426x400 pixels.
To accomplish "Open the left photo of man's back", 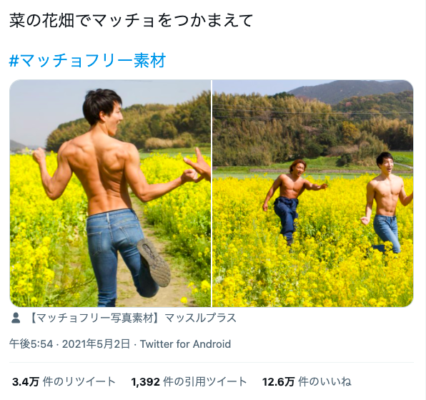I will [x=110, y=193].
